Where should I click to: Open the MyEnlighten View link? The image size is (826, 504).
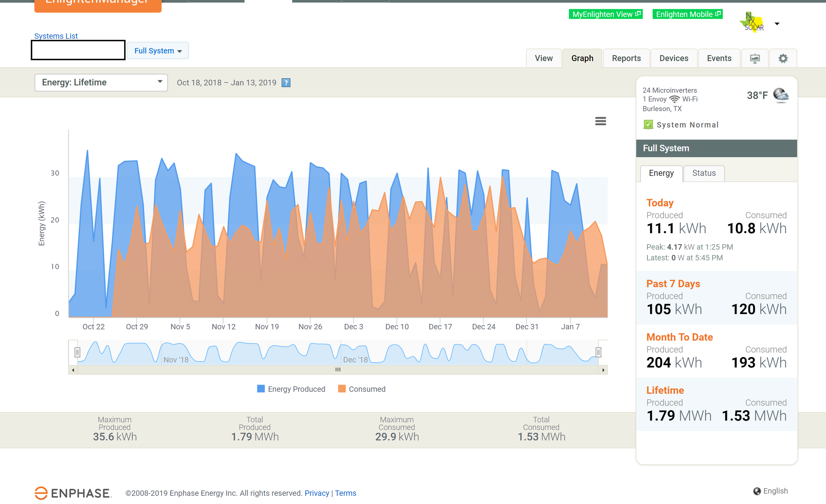pyautogui.click(x=605, y=14)
